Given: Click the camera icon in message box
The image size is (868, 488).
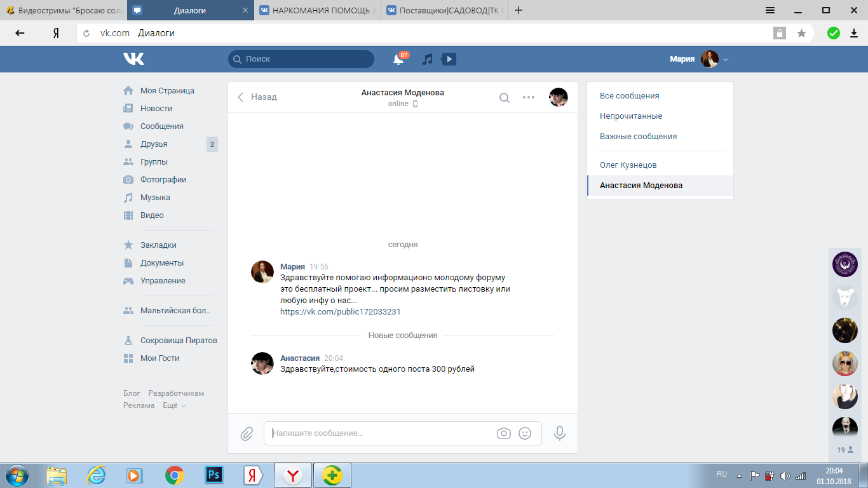Looking at the screenshot, I should pos(504,433).
